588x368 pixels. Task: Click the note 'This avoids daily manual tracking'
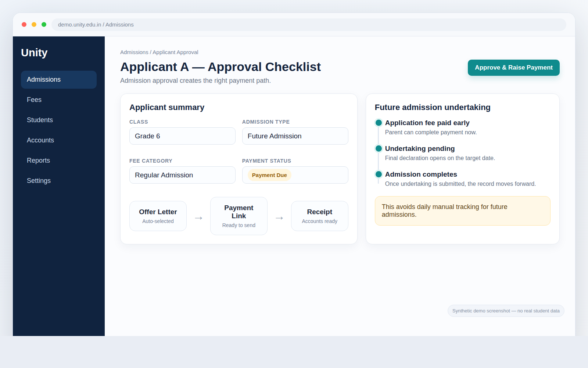pyautogui.click(x=463, y=211)
